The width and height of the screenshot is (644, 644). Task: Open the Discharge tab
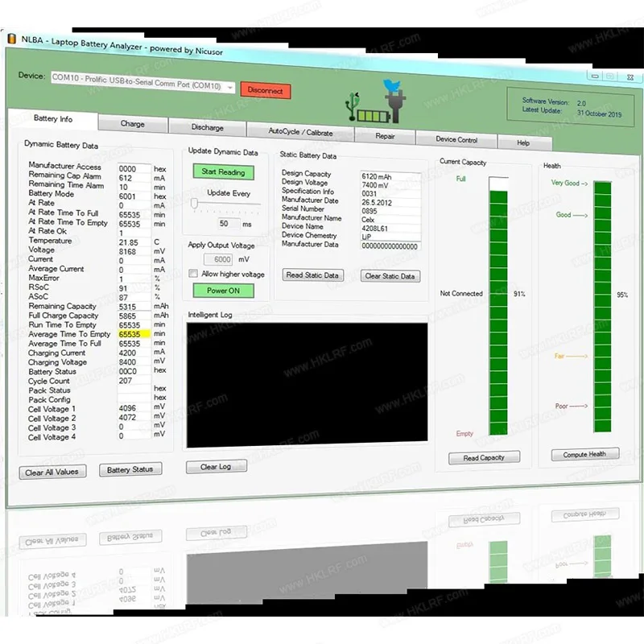click(208, 127)
